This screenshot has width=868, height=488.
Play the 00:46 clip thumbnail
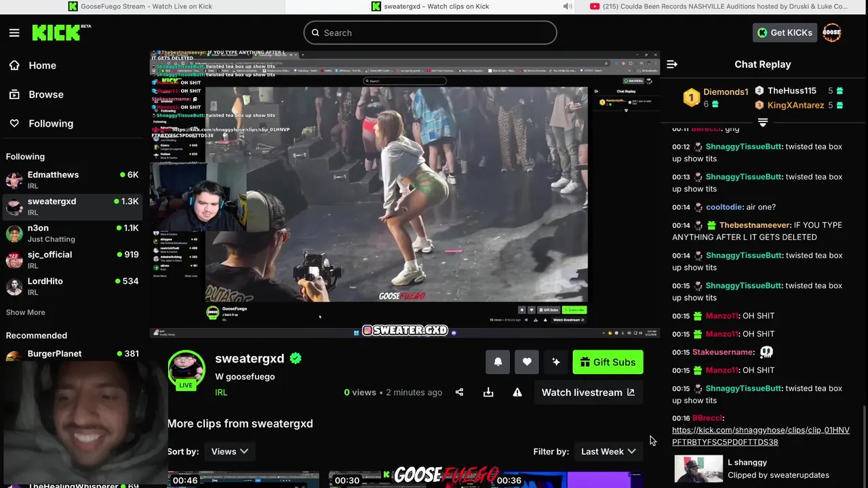point(243,480)
